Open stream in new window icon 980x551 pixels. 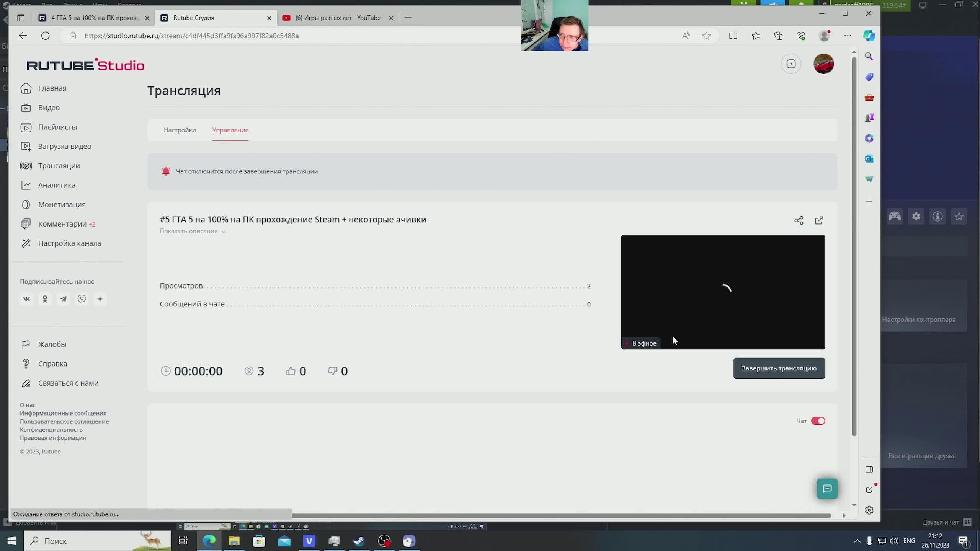[819, 220]
